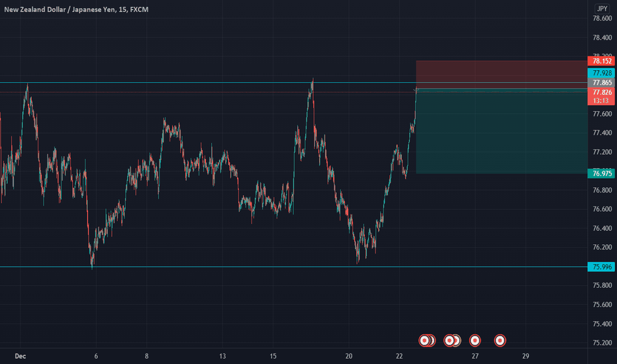Image resolution: width=617 pixels, height=364 pixels.
Task: Open the leftmost economic event marker
Action: [x=424, y=340]
